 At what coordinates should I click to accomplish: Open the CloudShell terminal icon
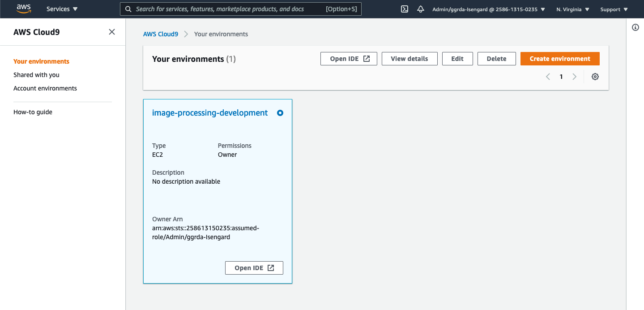pos(405,9)
